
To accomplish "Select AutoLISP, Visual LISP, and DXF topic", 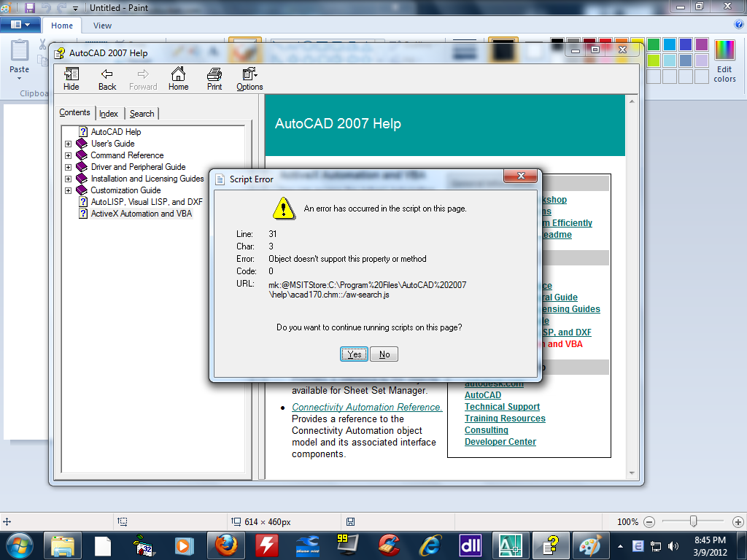I will [x=147, y=202].
